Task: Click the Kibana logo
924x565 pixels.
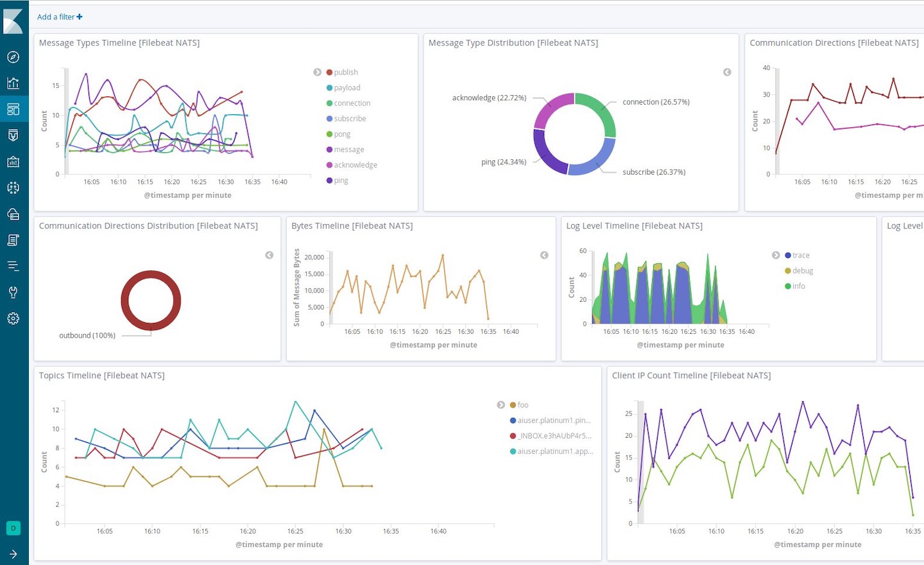Action: 13,21
